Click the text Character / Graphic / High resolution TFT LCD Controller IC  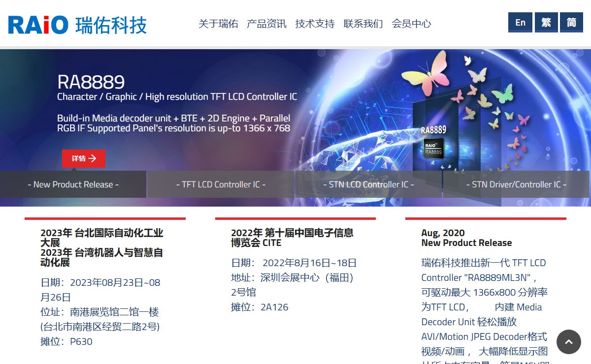coord(177,96)
